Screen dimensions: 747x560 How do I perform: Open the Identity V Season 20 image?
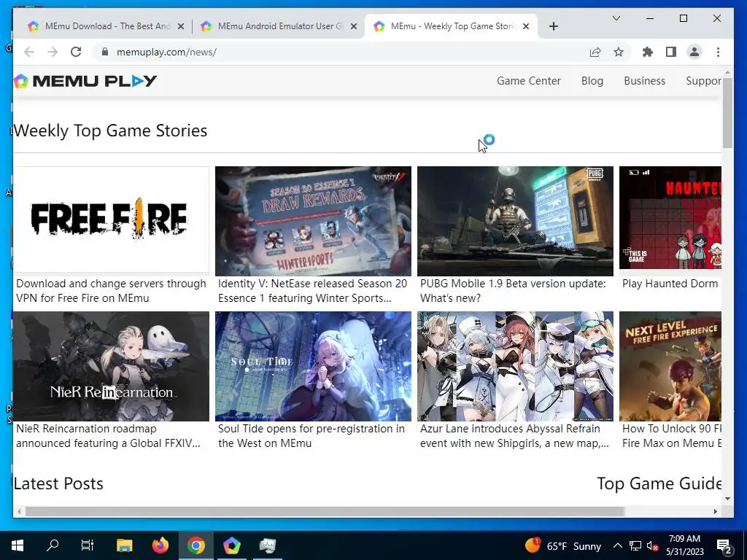point(313,221)
